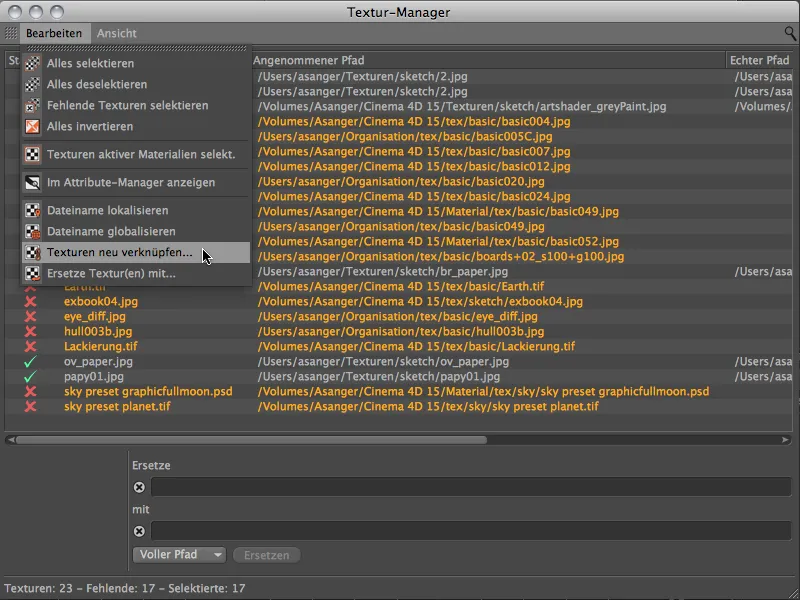Click the Im Attribute-Manager anzeigen icon
Screen dimensions: 800x600
[x=33, y=182]
